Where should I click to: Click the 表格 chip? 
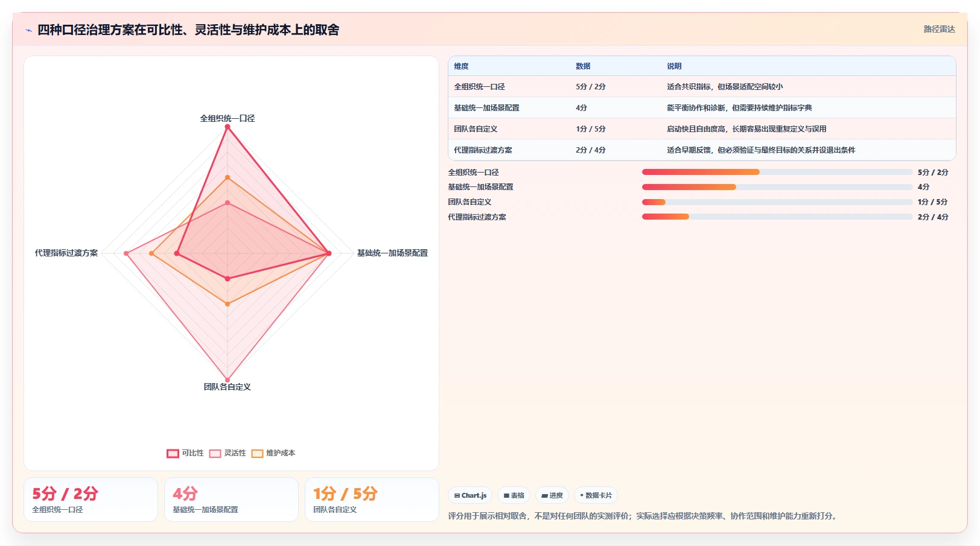pos(514,495)
